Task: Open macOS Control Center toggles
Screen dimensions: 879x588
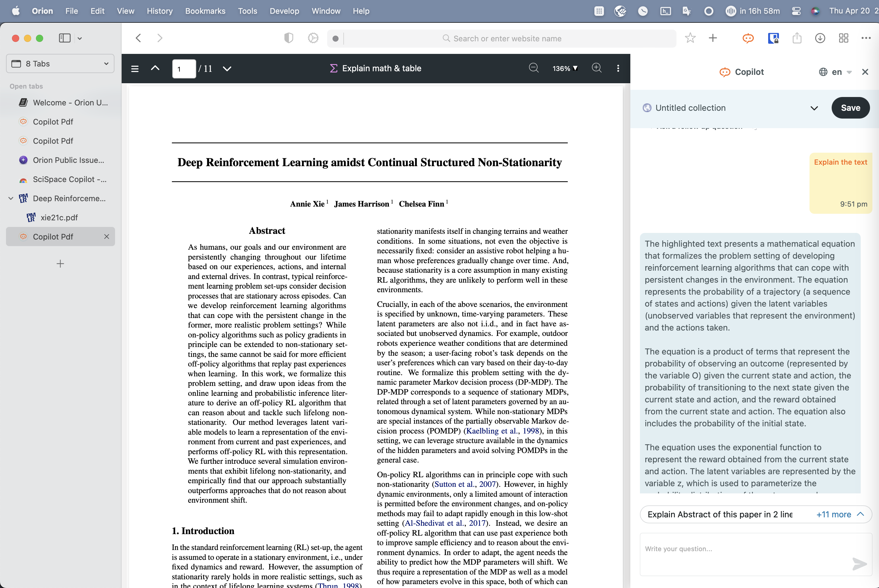Action: coord(796,11)
